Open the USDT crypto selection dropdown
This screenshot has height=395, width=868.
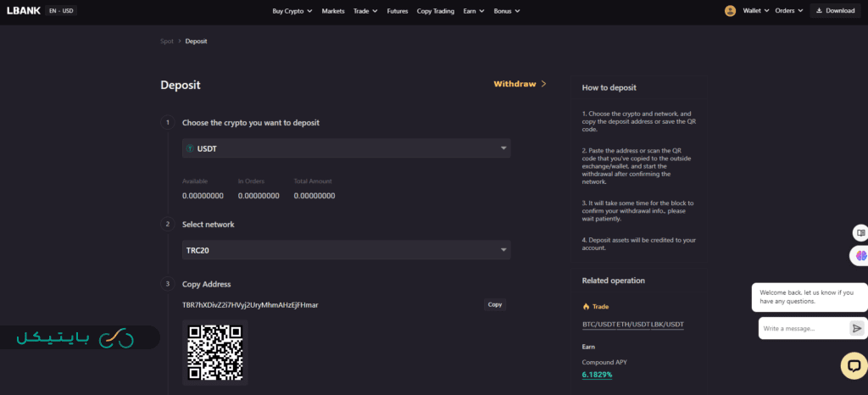(346, 148)
